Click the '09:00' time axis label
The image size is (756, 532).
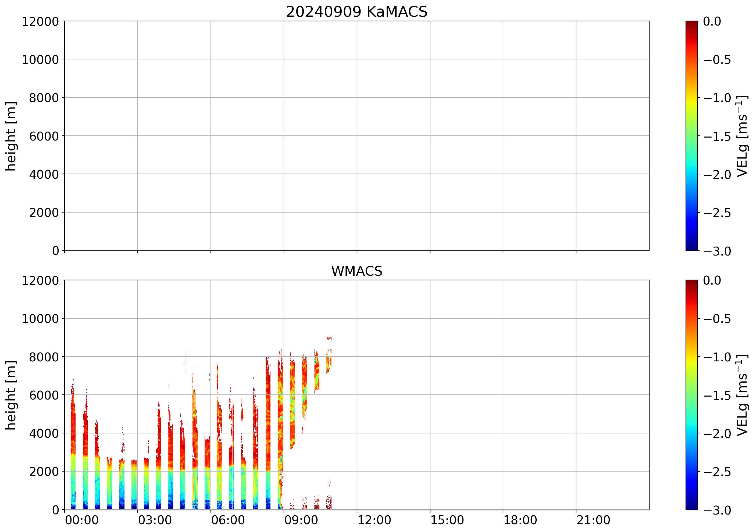[301, 520]
